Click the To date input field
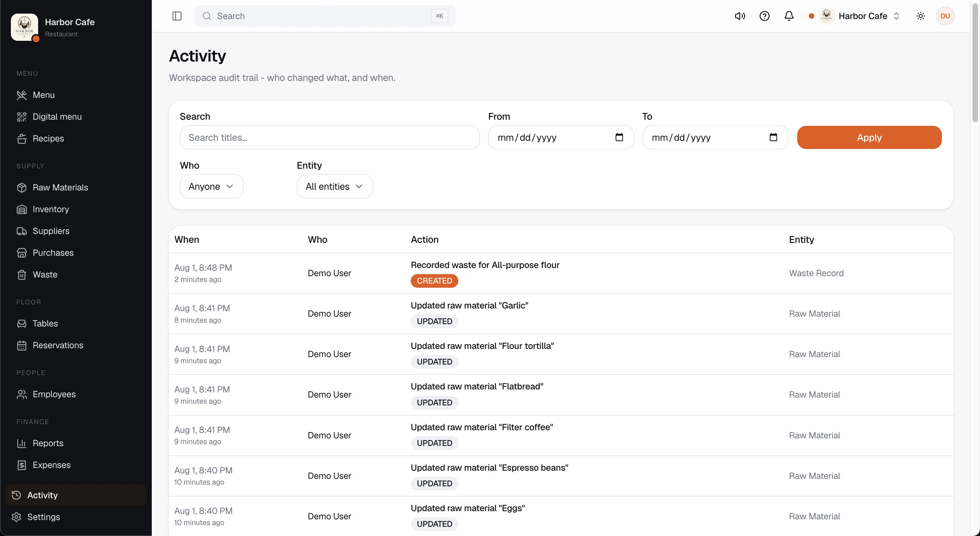980x536 pixels. 715,137
